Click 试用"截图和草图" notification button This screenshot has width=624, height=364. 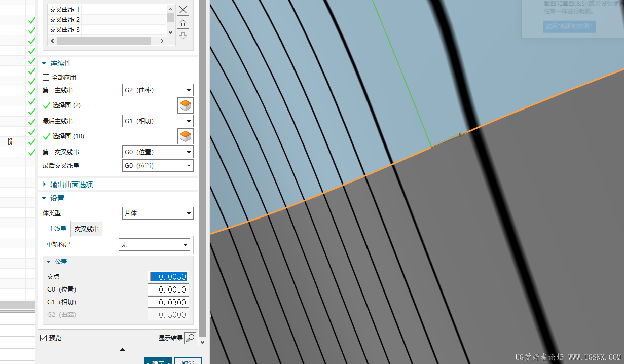click(569, 27)
